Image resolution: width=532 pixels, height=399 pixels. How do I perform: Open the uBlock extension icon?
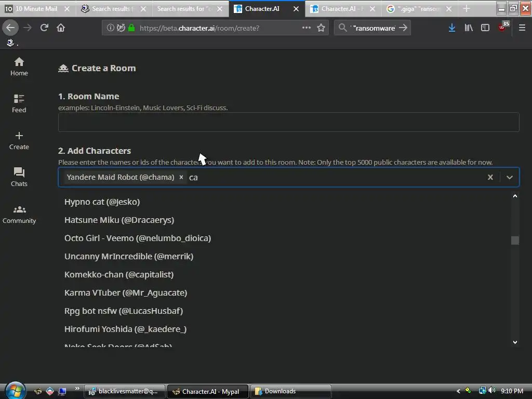[x=503, y=26]
